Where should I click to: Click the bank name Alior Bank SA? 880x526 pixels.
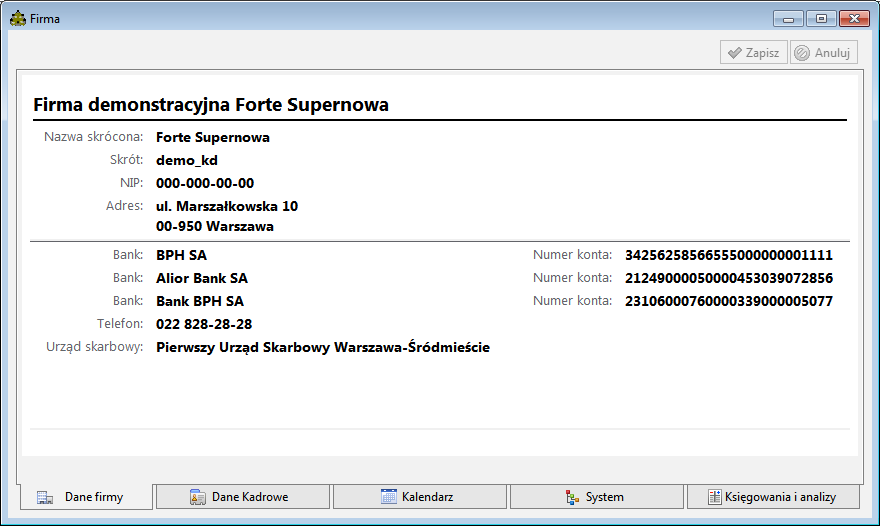coord(202,278)
